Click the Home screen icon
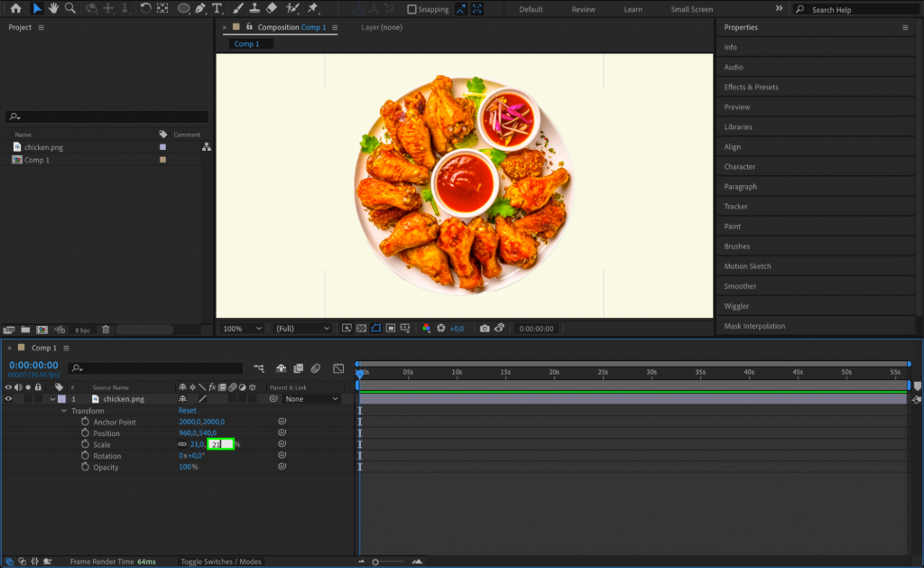This screenshot has width=924, height=568. tap(16, 9)
